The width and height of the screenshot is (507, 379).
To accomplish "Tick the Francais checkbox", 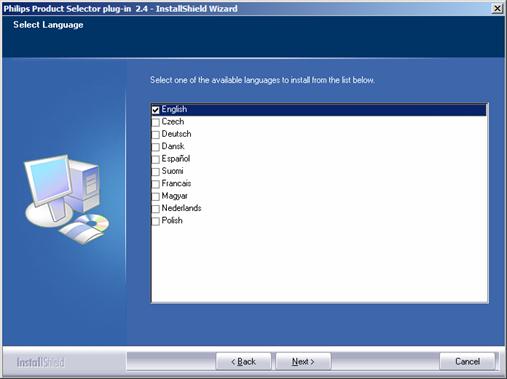I will (x=155, y=184).
